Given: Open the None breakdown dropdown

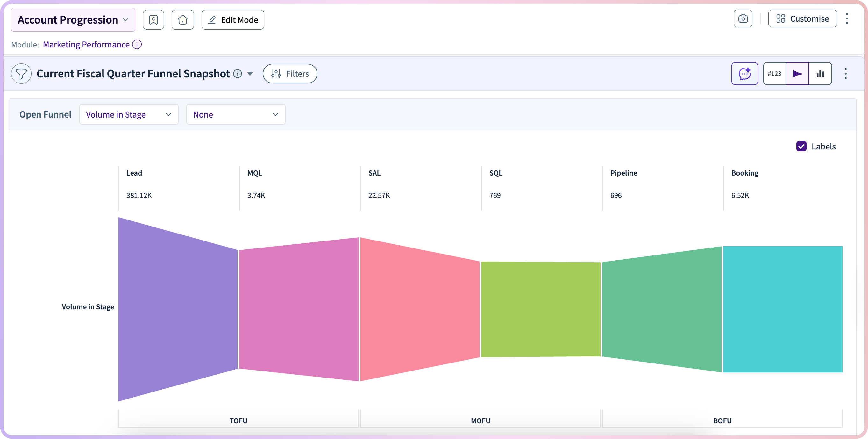Looking at the screenshot, I should point(236,115).
